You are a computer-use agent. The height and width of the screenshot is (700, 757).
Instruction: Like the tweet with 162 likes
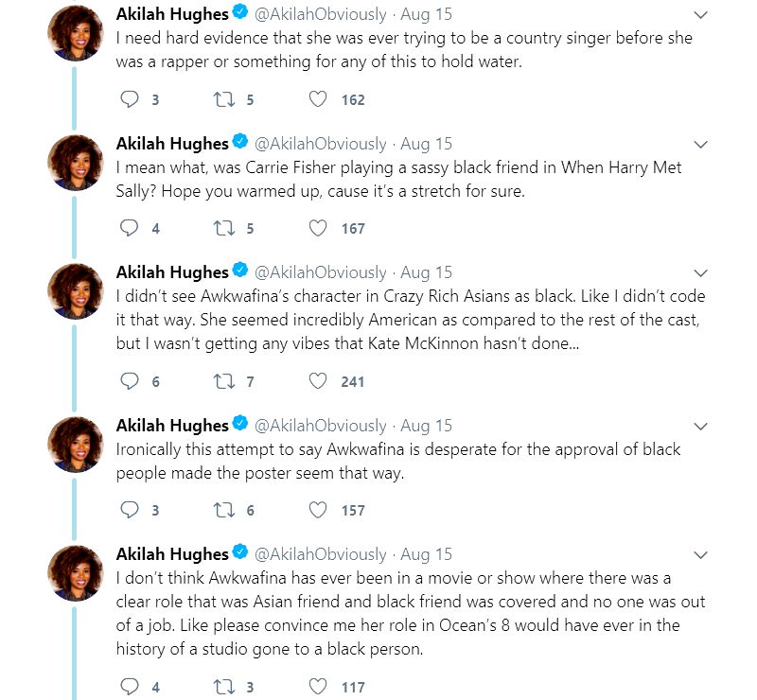tap(319, 99)
